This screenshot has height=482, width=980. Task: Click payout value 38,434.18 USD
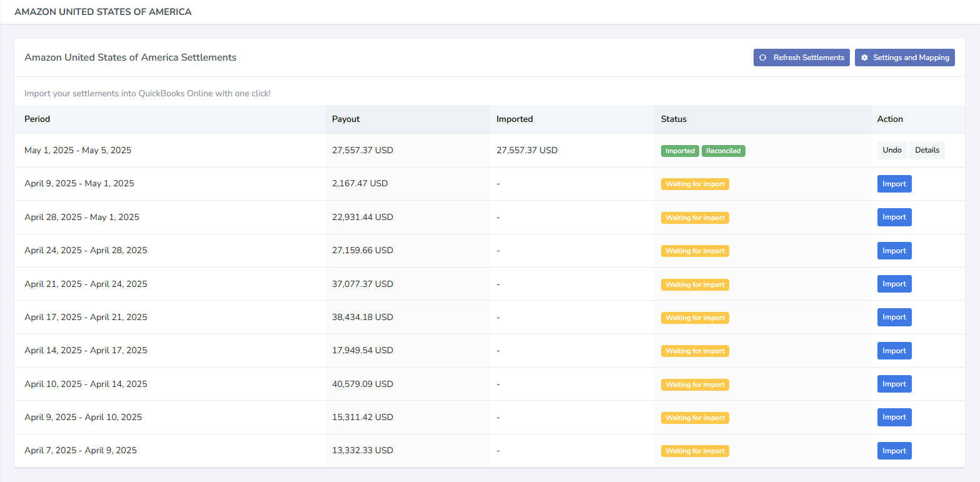[x=363, y=317]
